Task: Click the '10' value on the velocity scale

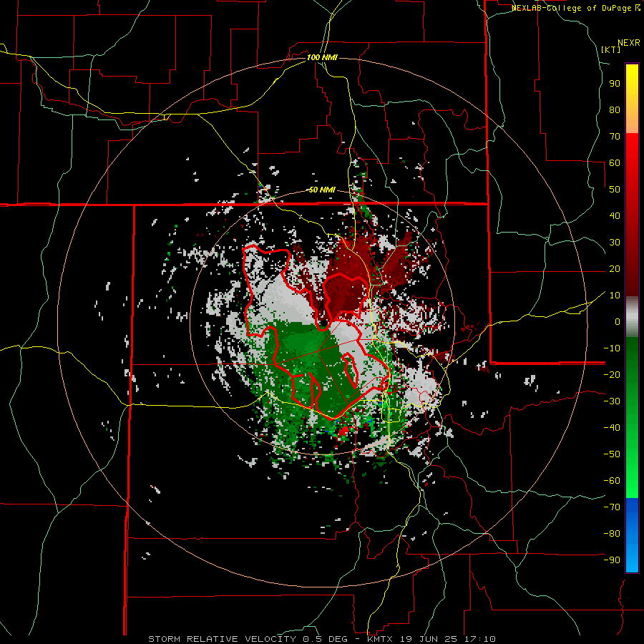Action: click(x=615, y=296)
